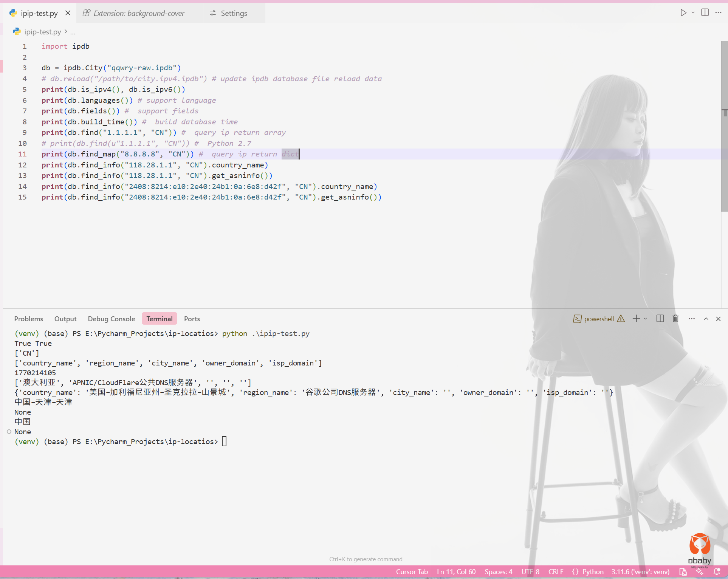Open editor more actions menu
This screenshot has width=728, height=579.
coord(718,12)
